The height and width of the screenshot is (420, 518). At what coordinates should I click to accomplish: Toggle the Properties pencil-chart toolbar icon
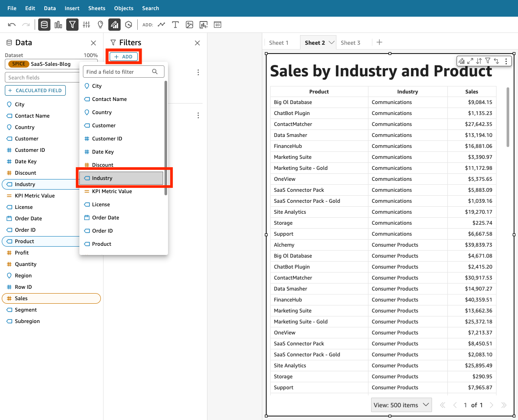tap(114, 25)
